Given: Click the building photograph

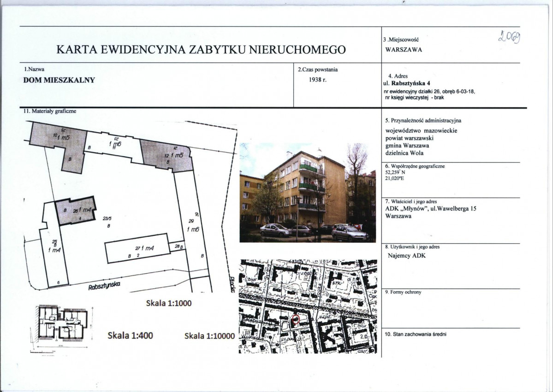Looking at the screenshot, I should tap(308, 193).
